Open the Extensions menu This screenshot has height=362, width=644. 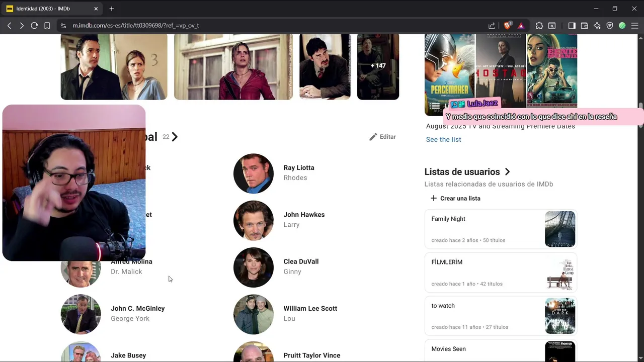click(539, 26)
